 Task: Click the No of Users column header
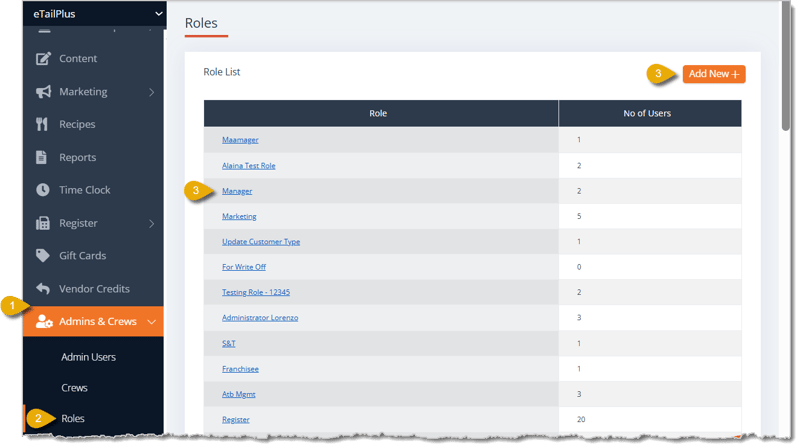(650, 113)
